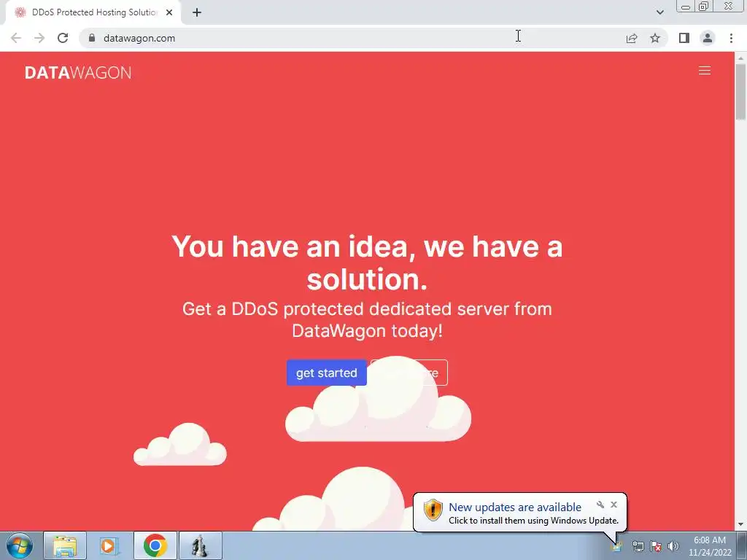Image resolution: width=747 pixels, height=560 pixels.
Task: Open the clock showing 6:08 AM
Action: 709,546
